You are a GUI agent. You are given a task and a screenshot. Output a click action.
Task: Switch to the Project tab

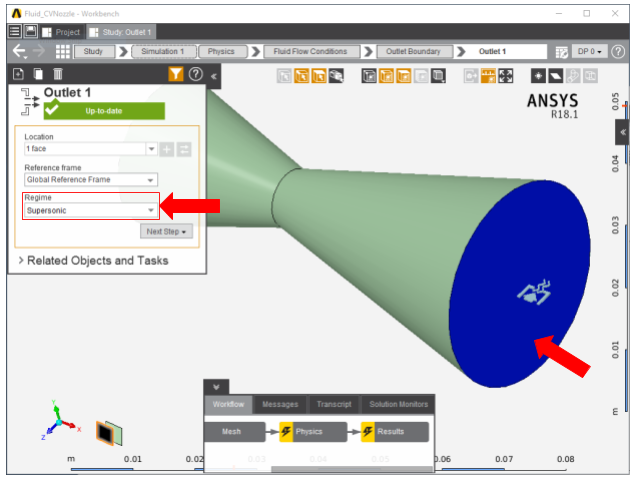click(61, 32)
